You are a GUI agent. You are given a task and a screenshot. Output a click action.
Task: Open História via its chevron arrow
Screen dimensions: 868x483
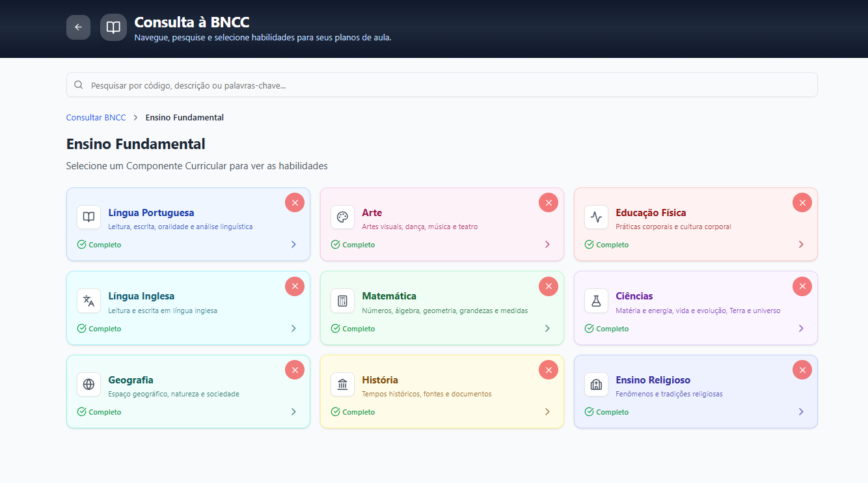[547, 412]
